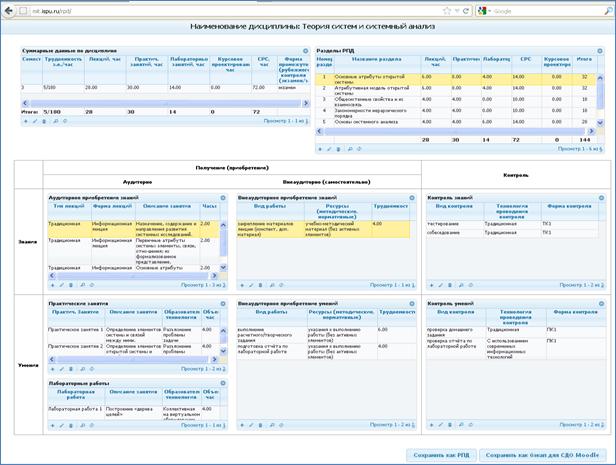Select section row 2 in РПД sections
The width and height of the screenshot is (616, 465).
456,91
